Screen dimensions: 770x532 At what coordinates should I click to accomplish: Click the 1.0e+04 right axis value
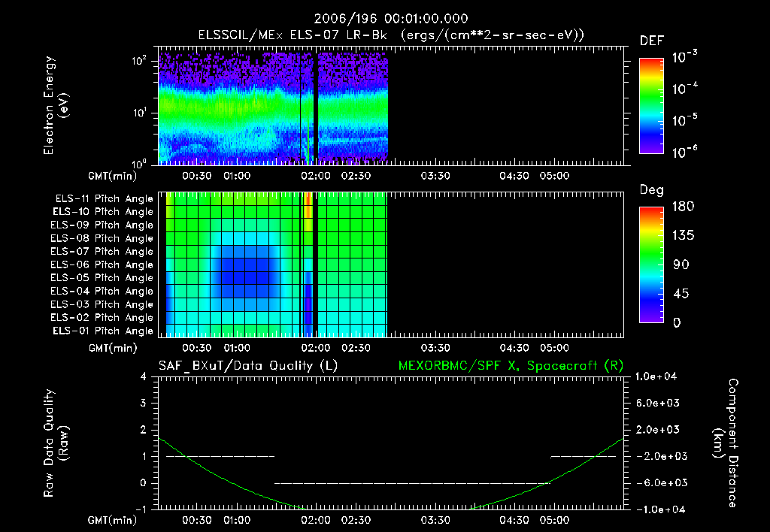(656, 376)
